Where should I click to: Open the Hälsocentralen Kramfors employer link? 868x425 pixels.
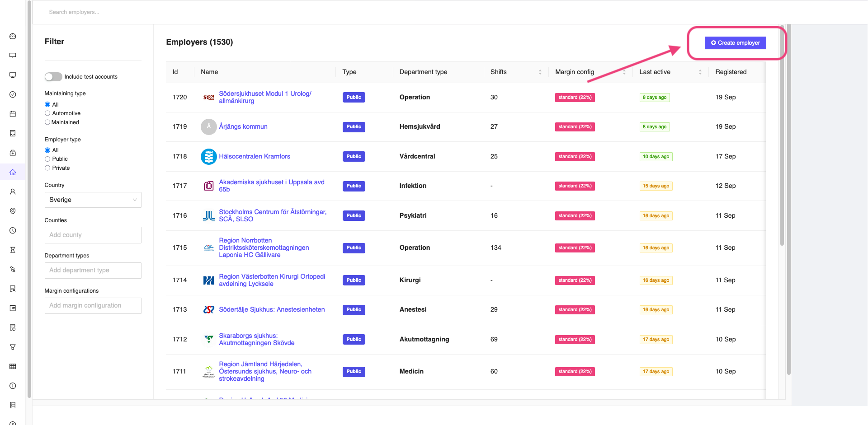(255, 156)
